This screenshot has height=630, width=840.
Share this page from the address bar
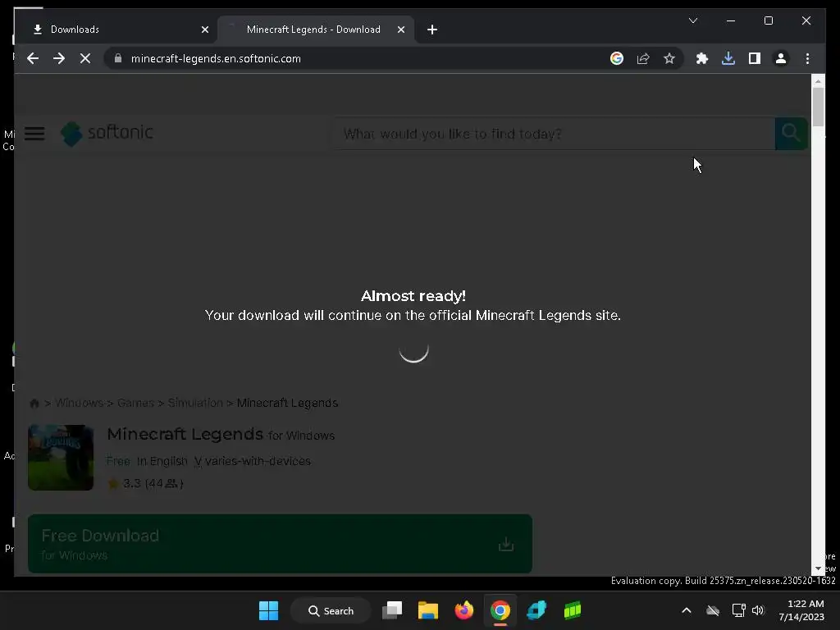(x=643, y=58)
